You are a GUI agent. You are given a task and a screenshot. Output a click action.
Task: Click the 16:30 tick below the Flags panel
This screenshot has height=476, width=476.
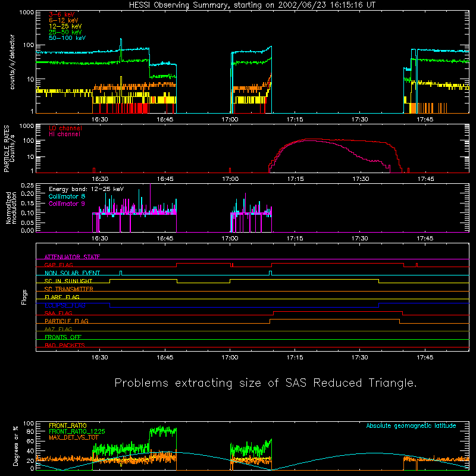100,358
